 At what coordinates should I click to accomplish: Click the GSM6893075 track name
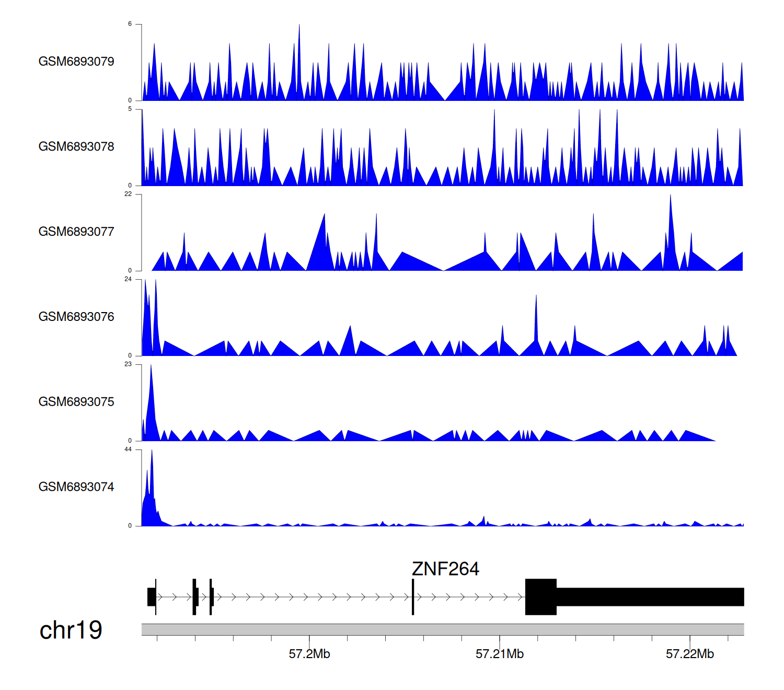click(76, 401)
